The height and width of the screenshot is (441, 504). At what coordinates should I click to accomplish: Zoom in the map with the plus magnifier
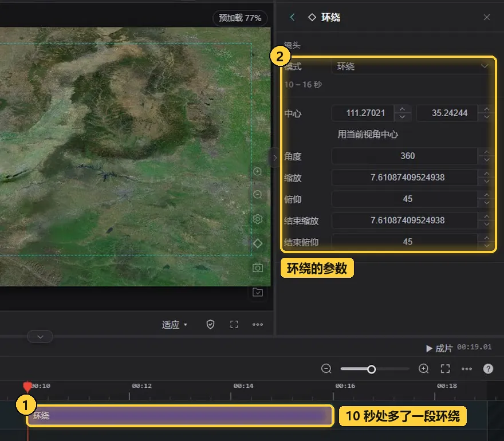258,172
